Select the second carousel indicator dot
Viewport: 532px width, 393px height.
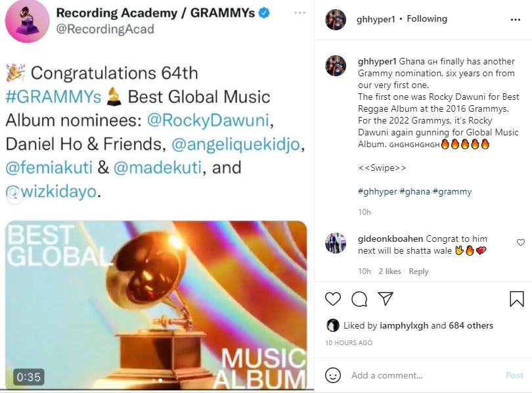click(x=160, y=381)
